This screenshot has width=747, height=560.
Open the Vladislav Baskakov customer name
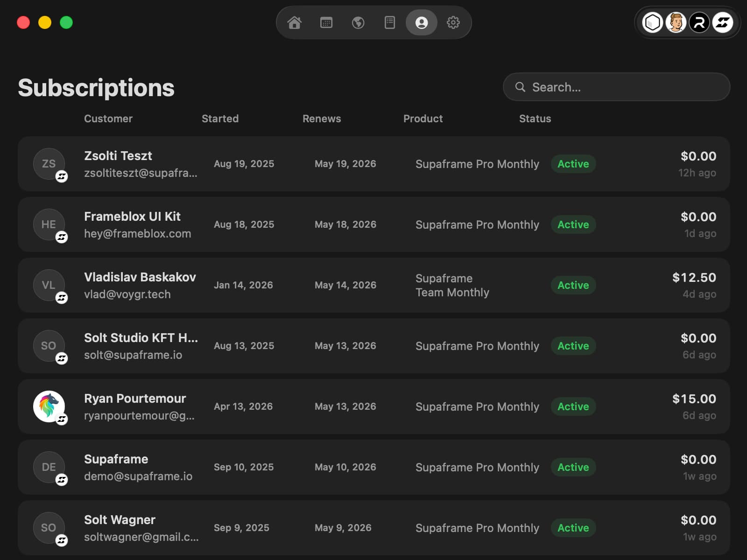tap(140, 277)
